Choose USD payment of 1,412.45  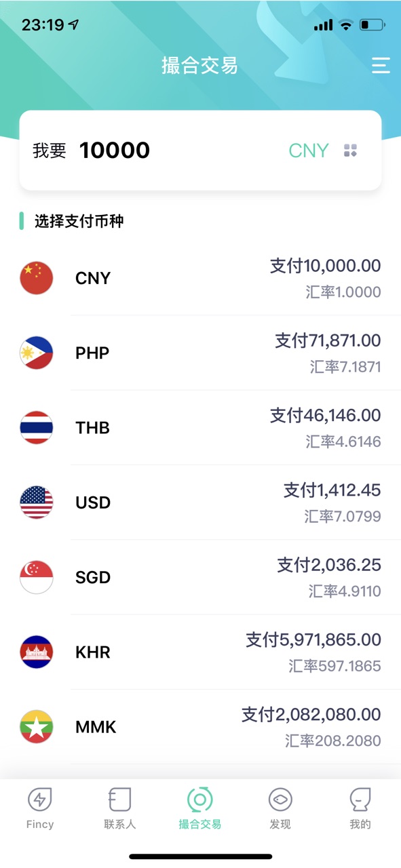click(332, 490)
